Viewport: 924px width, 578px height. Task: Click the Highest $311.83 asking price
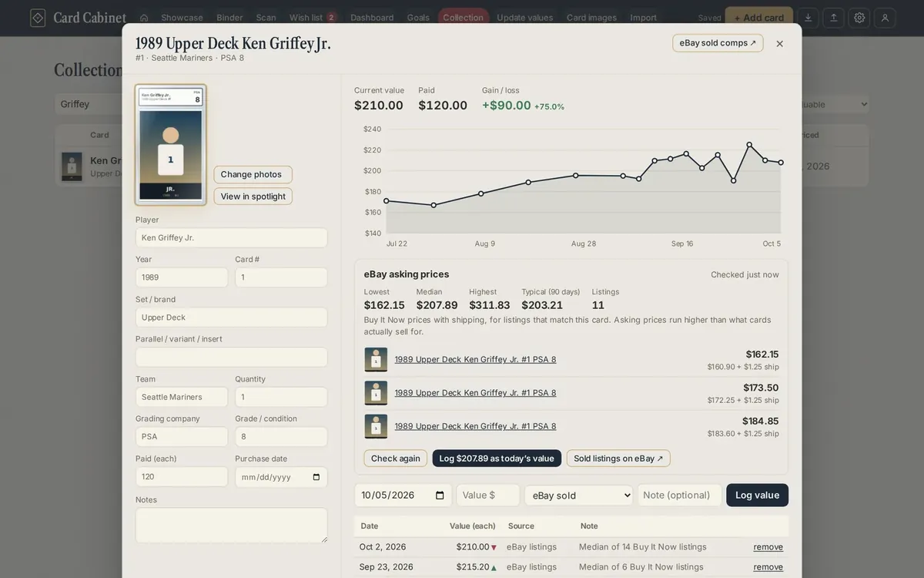[x=490, y=305]
